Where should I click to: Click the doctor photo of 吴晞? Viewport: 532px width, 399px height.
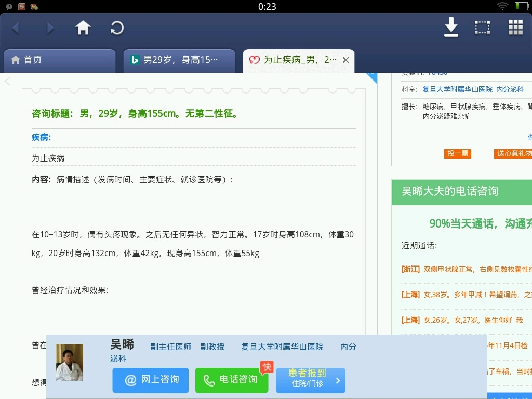[69, 362]
